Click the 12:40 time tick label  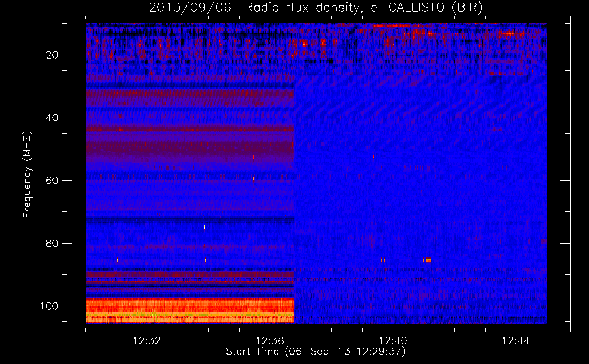point(393,341)
